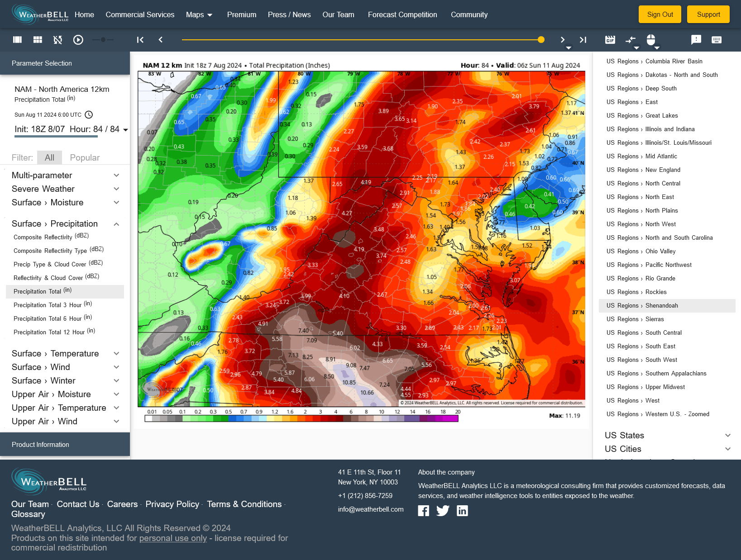Select Precipitation Total 3 Hour parameter
The width and height of the screenshot is (741, 560).
pyautogui.click(x=53, y=304)
